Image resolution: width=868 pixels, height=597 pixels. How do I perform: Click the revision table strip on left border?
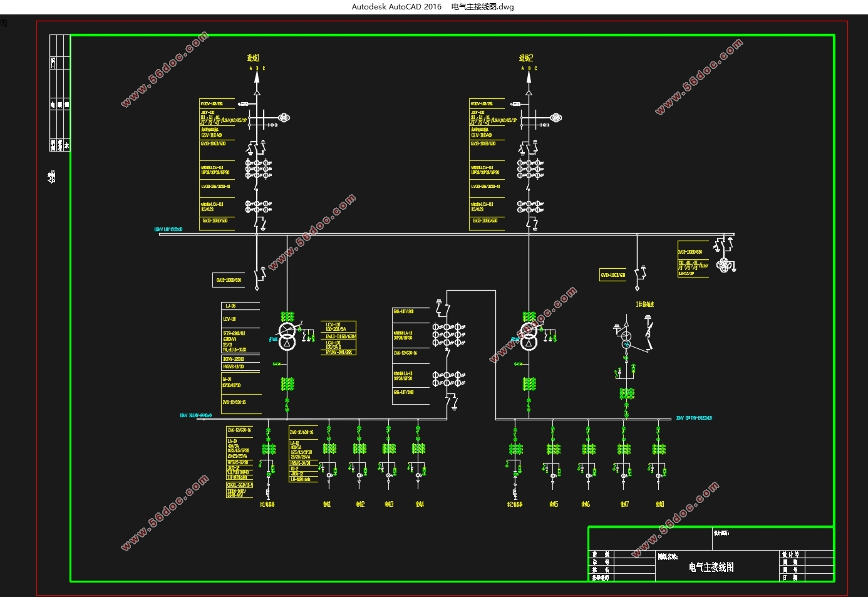tap(59, 93)
